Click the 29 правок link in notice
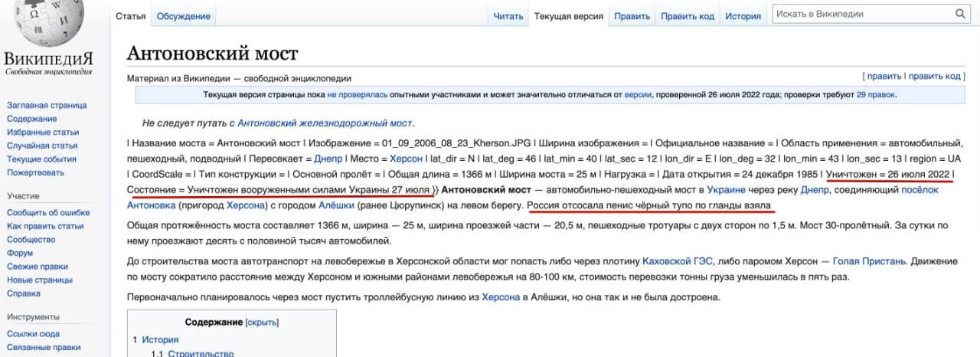The image size is (980, 357). point(875,95)
